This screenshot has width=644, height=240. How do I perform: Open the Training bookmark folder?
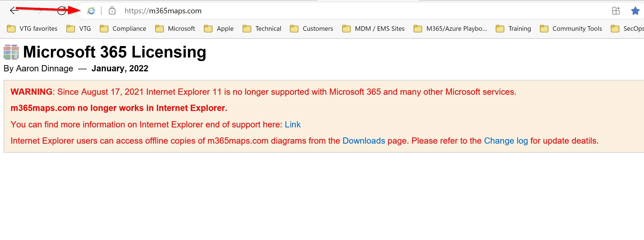coord(513,29)
